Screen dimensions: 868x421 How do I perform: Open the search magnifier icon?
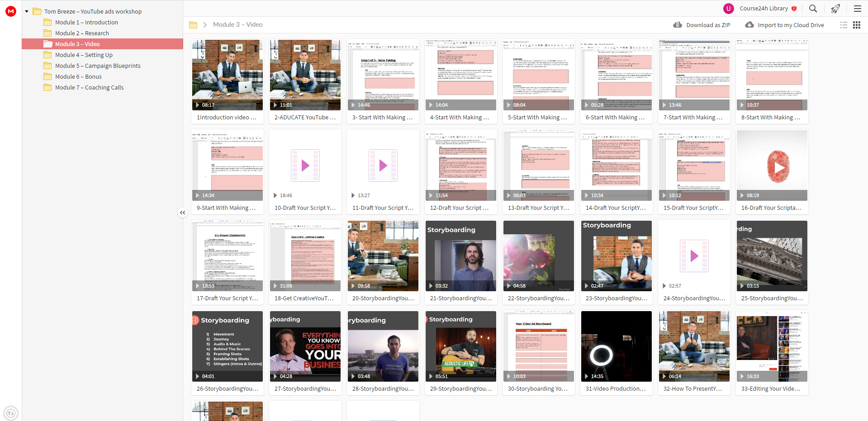click(x=813, y=8)
